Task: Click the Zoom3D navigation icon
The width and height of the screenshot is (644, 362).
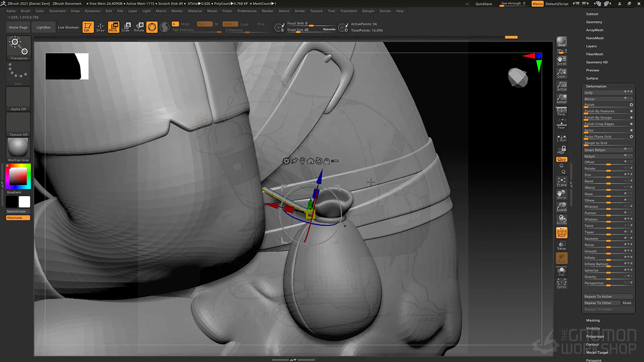Action: [561, 207]
